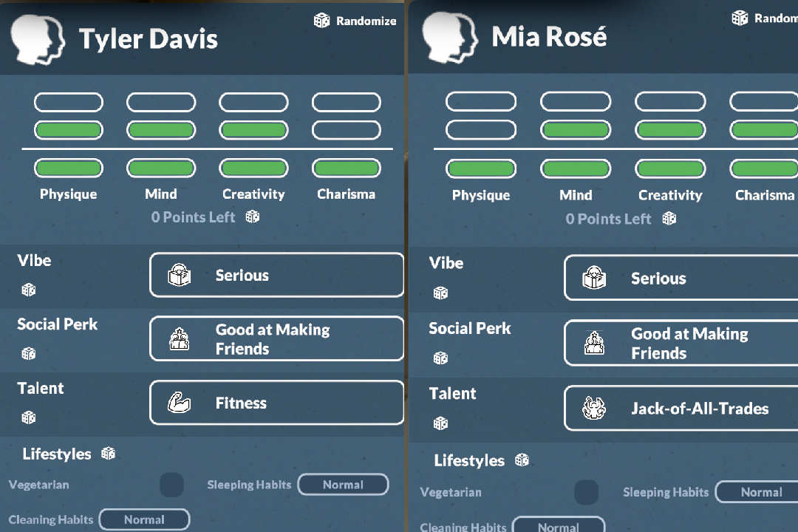The height and width of the screenshot is (532, 798).
Task: Click Serious book icon in Mia Rosé panel
Action: click(594, 278)
